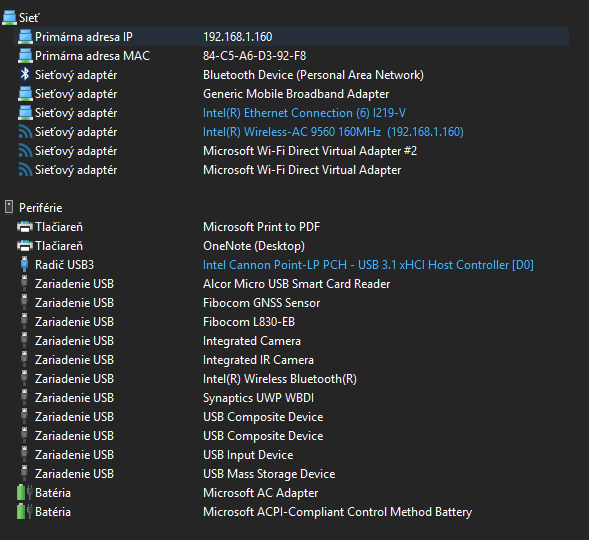The image size is (589, 540).
Task: Click the battery icon of Microsoft AC Adapter
Action: point(25,492)
